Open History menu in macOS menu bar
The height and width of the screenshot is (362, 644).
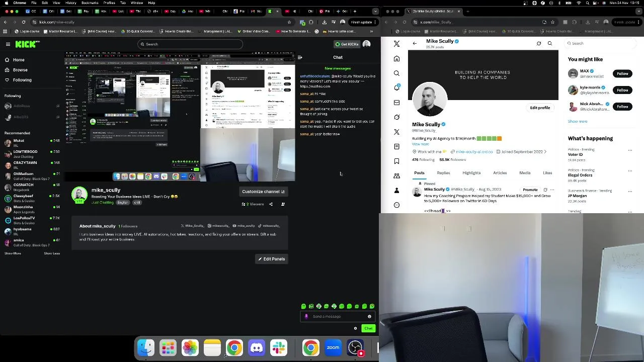pos(70,3)
